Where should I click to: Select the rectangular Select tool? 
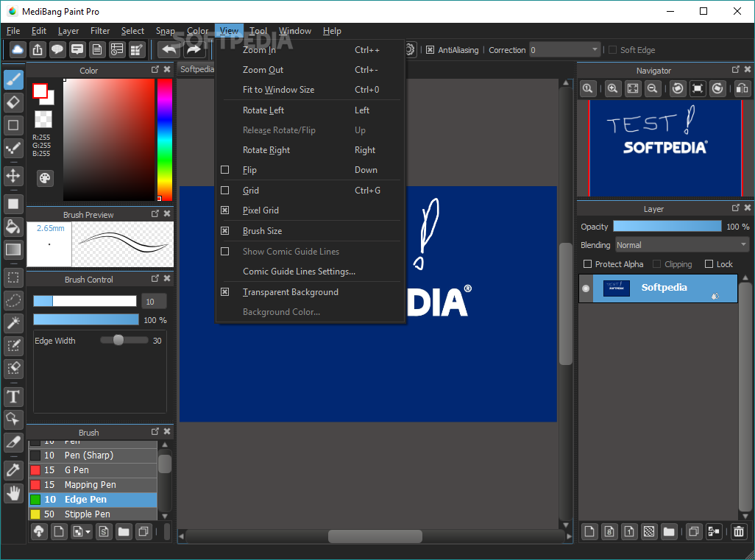tap(13, 278)
